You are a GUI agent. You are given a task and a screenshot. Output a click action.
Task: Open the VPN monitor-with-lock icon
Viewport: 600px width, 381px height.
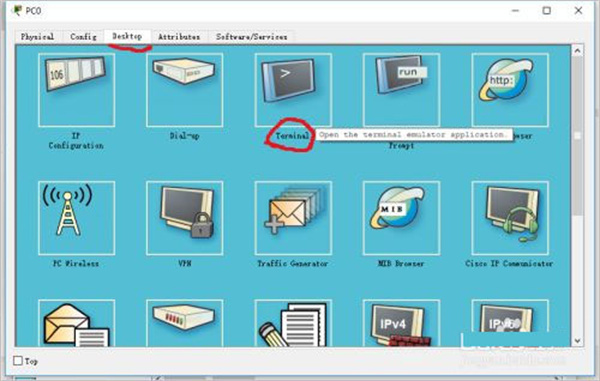tap(184, 218)
